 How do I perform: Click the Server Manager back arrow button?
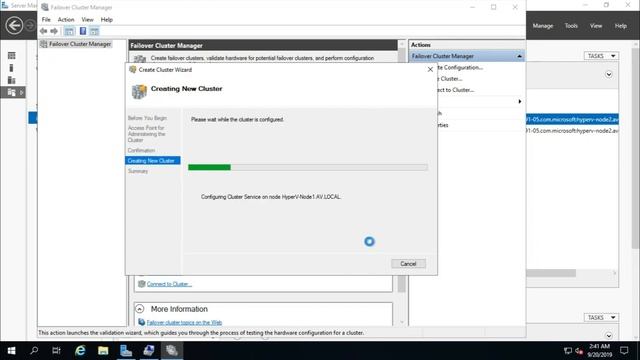pyautogui.click(x=14, y=25)
